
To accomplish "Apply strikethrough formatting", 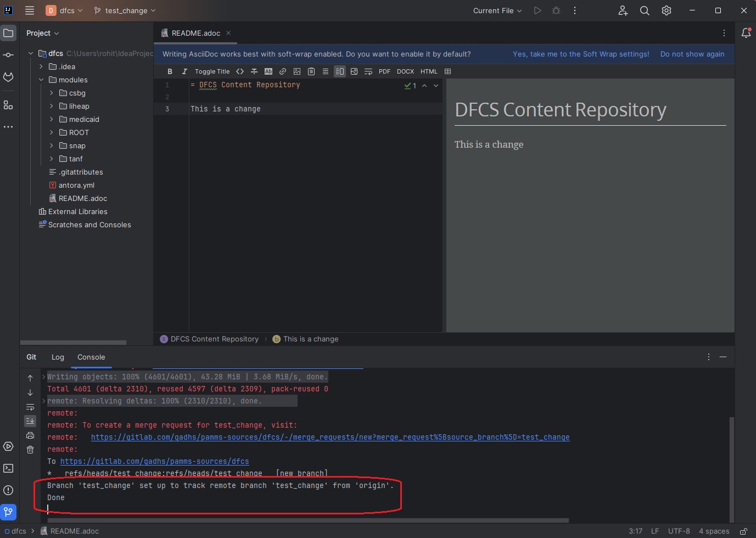I will coord(254,71).
